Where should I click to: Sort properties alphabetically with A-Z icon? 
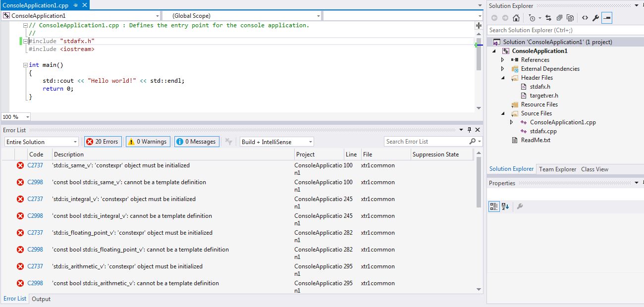pos(505,206)
